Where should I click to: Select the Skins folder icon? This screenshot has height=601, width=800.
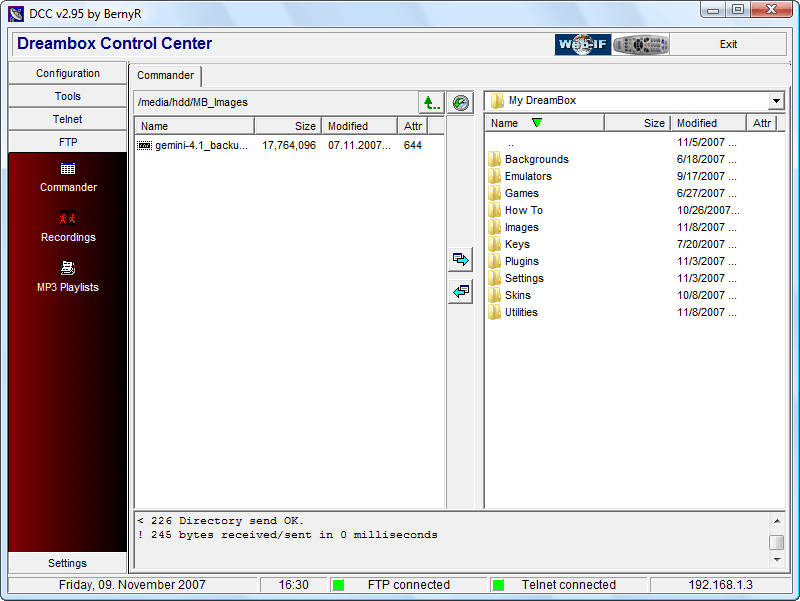click(x=494, y=295)
